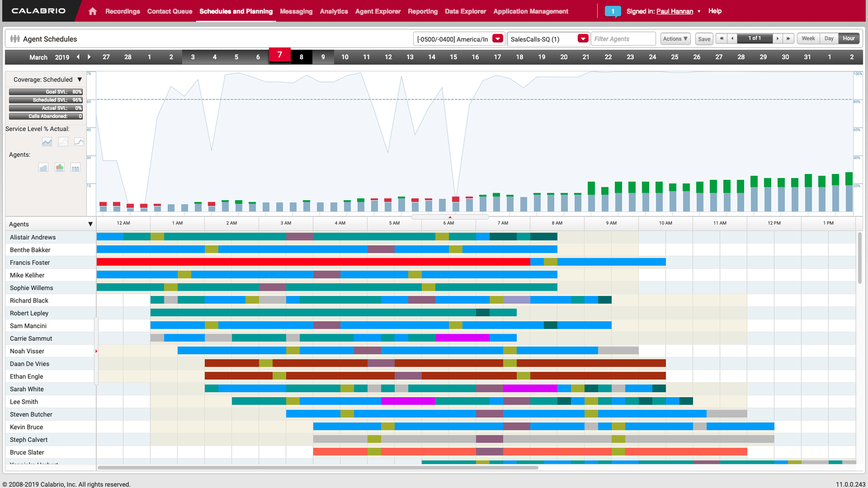Open the Actions menu button

coord(675,38)
